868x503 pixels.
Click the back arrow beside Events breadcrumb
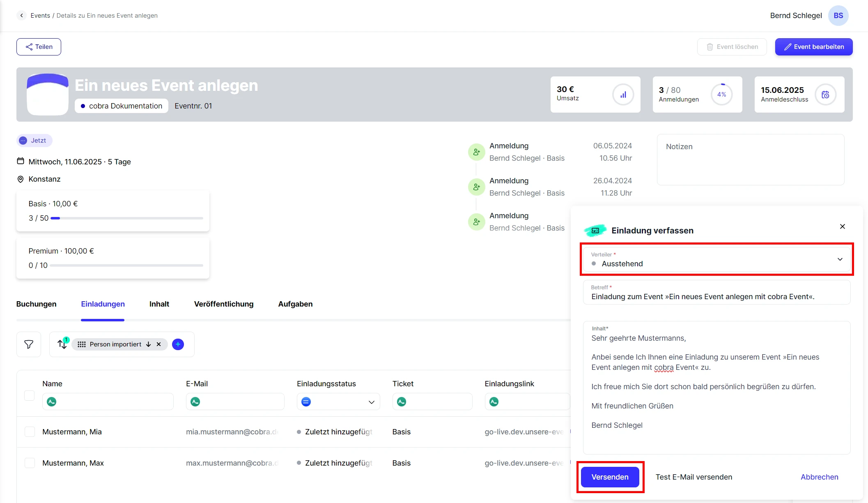(21, 16)
